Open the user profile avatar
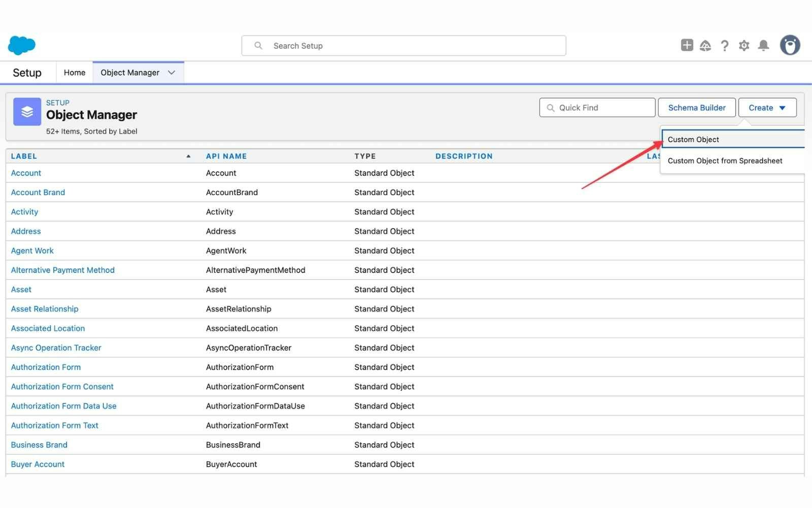The width and height of the screenshot is (812, 508). [790, 45]
